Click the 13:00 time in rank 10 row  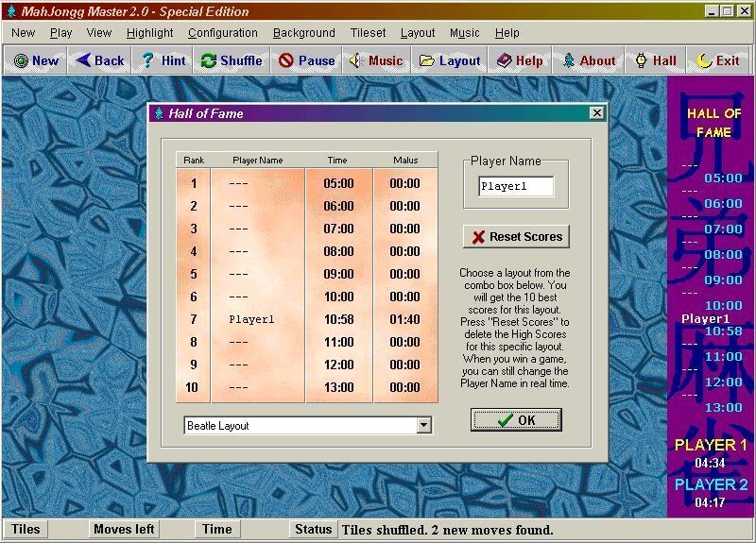(x=338, y=387)
